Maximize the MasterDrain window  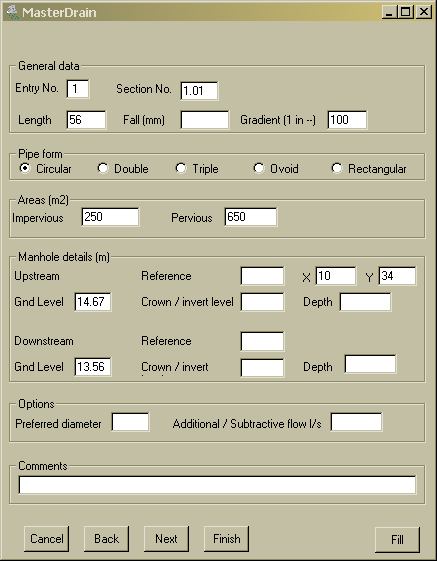[x=406, y=12]
